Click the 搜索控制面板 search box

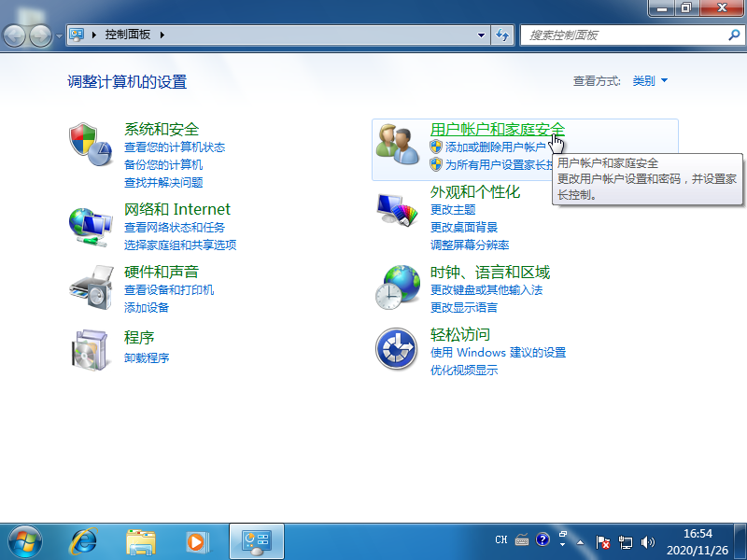click(624, 35)
